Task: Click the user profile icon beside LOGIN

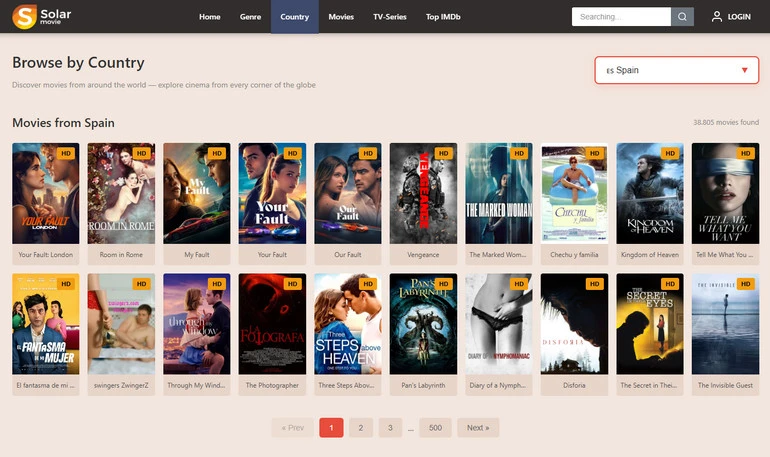Action: [716, 17]
